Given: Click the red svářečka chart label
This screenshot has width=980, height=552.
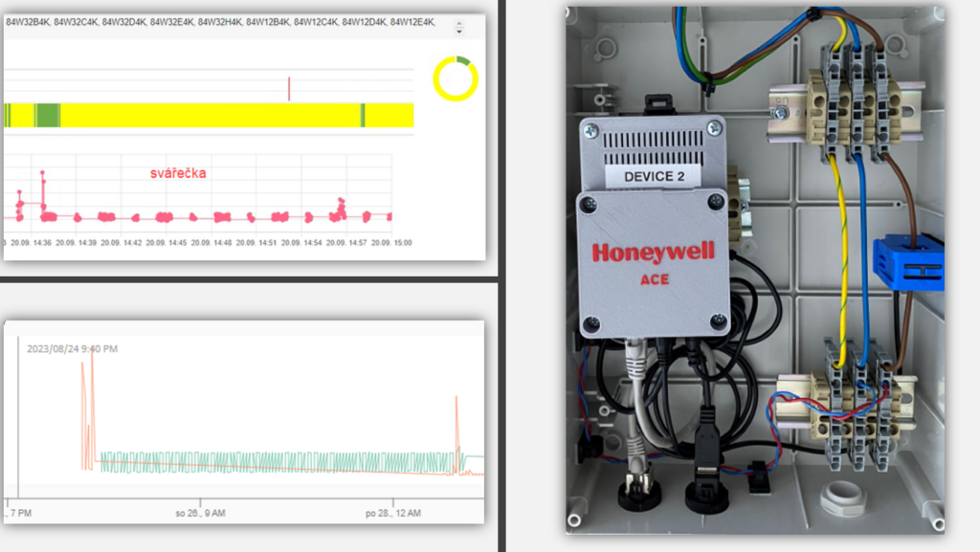Looking at the screenshot, I should point(178,173).
